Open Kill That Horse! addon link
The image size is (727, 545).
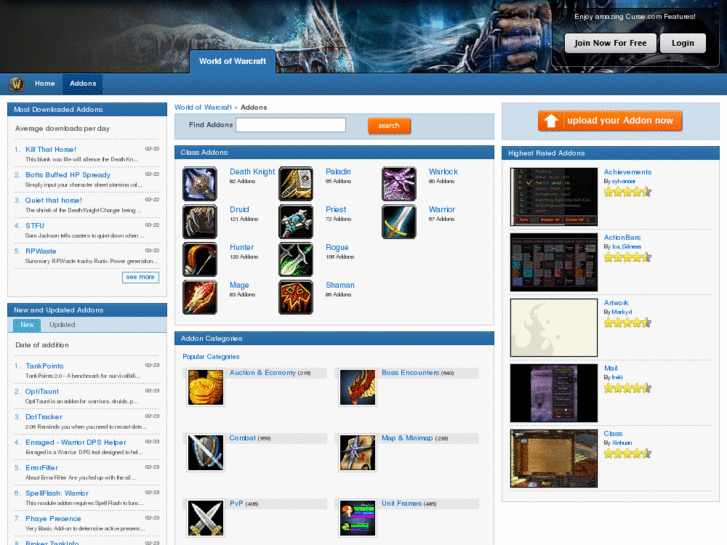51,149
